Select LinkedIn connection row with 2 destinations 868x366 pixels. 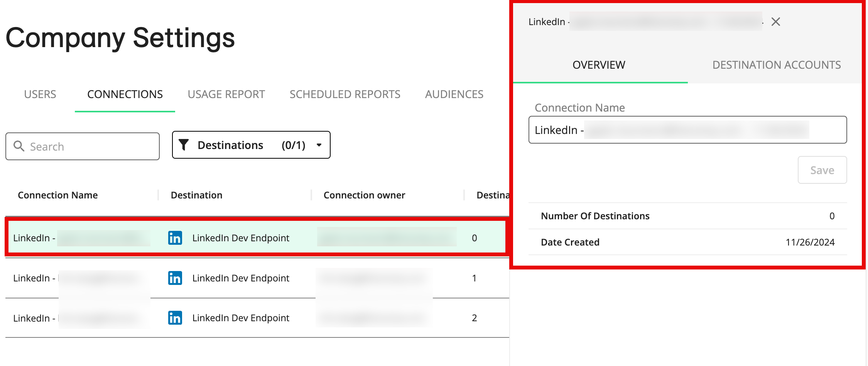pyautogui.click(x=257, y=318)
